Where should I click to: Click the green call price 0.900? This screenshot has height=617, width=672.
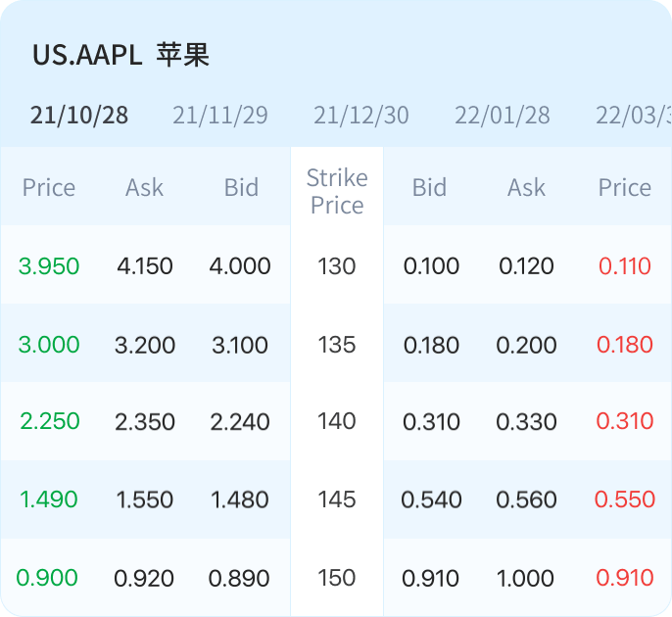[x=48, y=578]
